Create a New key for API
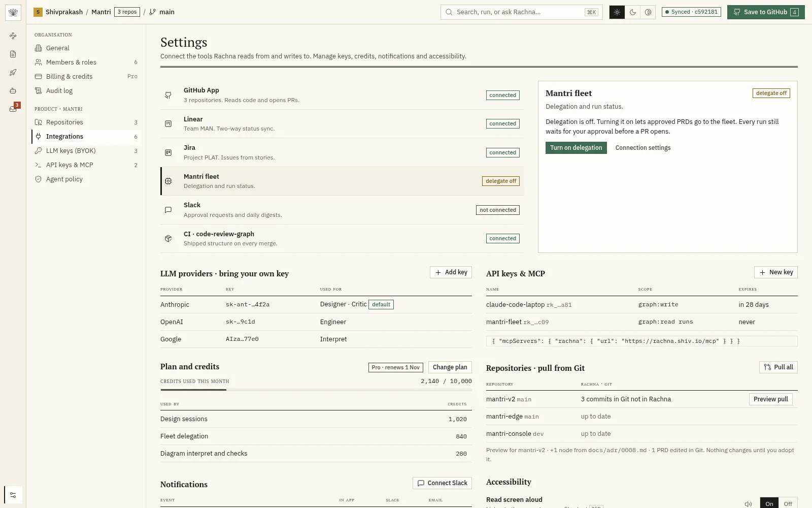Screen dimensions: 812x508 tap(776, 272)
